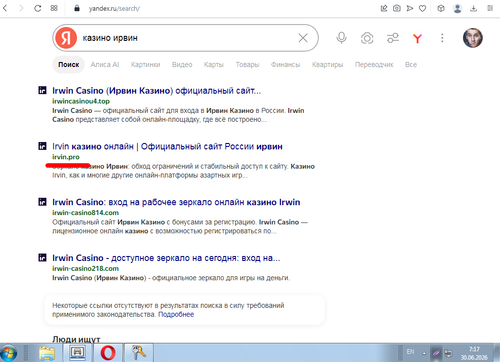Click favicon beside irwincasinou4.top result
500x362 pixels.
tap(42, 90)
